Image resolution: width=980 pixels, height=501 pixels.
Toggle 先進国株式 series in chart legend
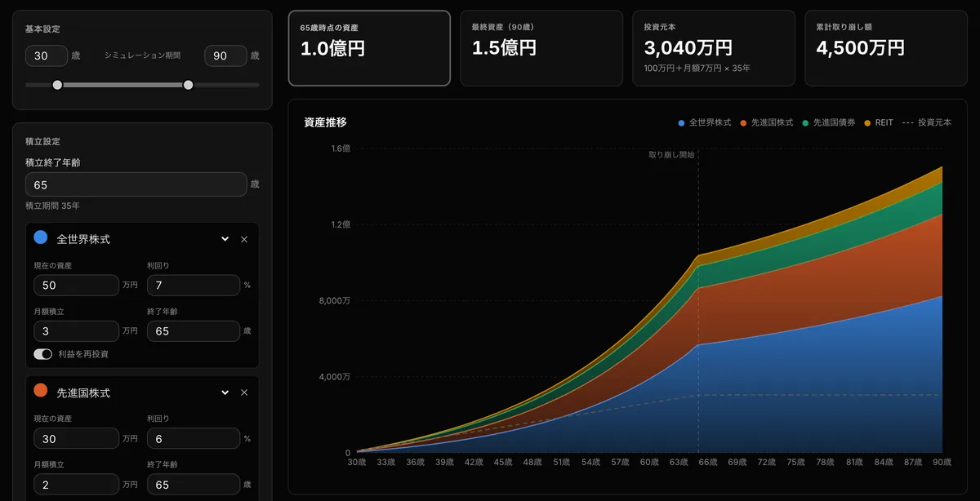(766, 122)
